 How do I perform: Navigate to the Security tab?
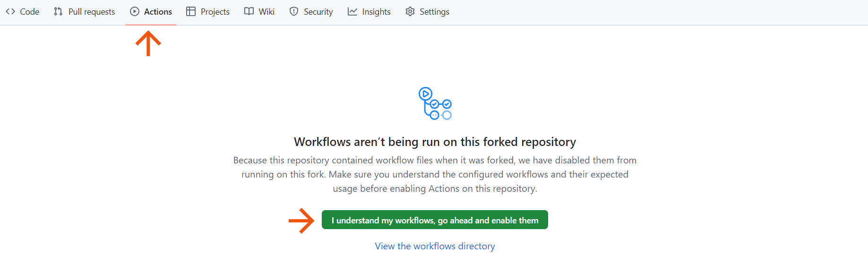pos(318,12)
